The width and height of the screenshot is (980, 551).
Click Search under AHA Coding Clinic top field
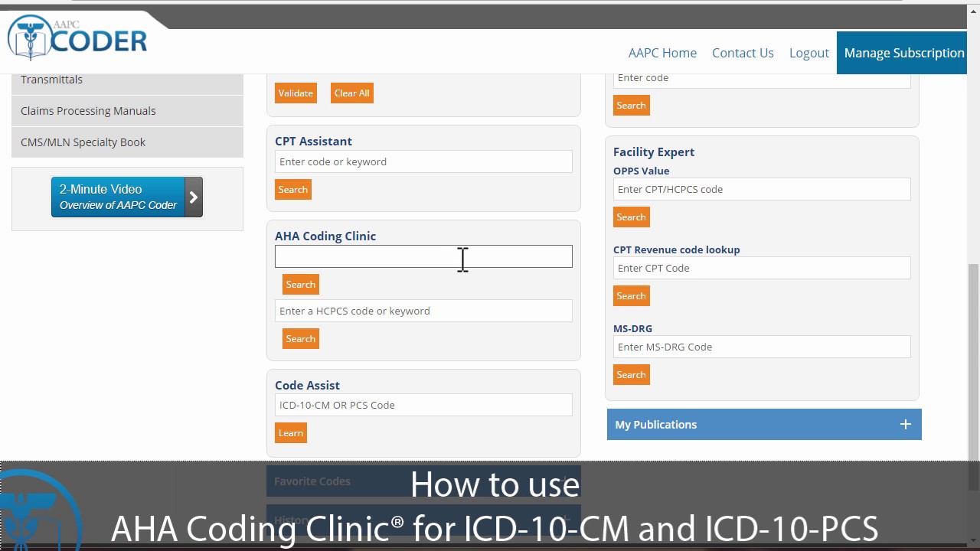(x=301, y=285)
